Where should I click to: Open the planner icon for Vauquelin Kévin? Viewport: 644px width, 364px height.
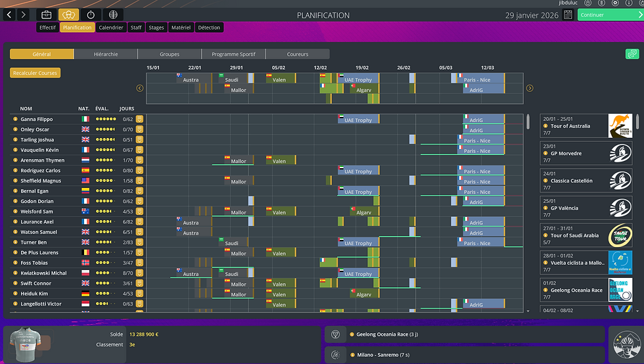coord(139,150)
